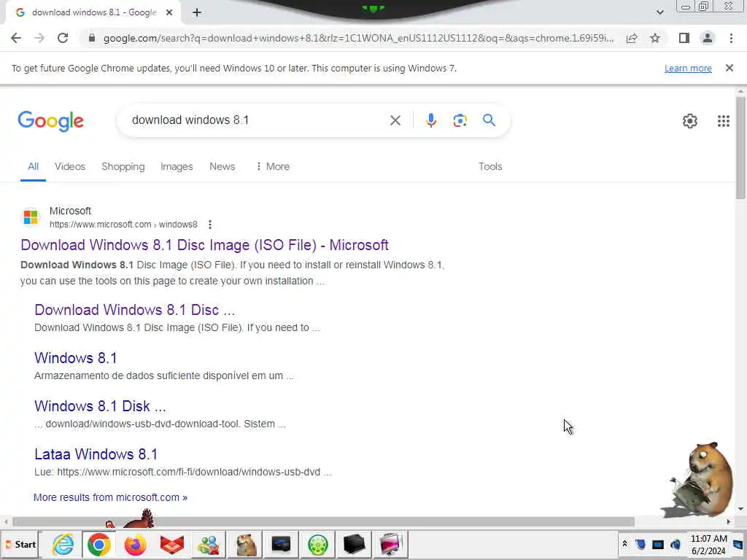Open the Windows Start menu
The height and width of the screenshot is (560, 747).
pos(20,544)
